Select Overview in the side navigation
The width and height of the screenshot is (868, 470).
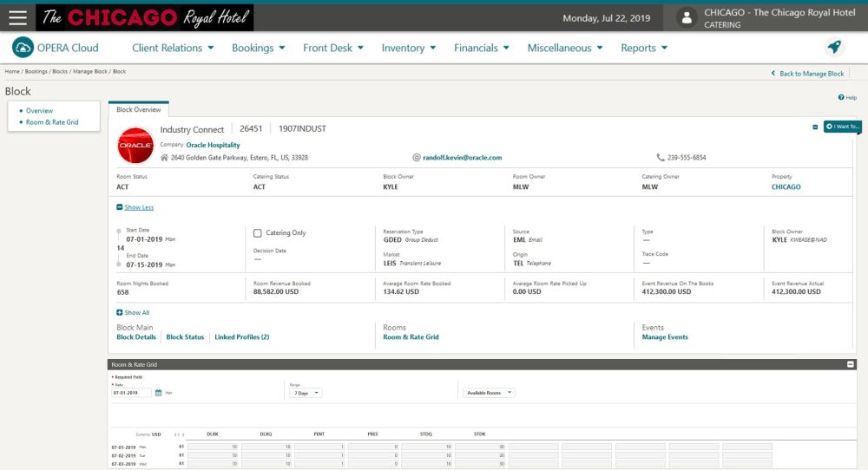click(39, 111)
